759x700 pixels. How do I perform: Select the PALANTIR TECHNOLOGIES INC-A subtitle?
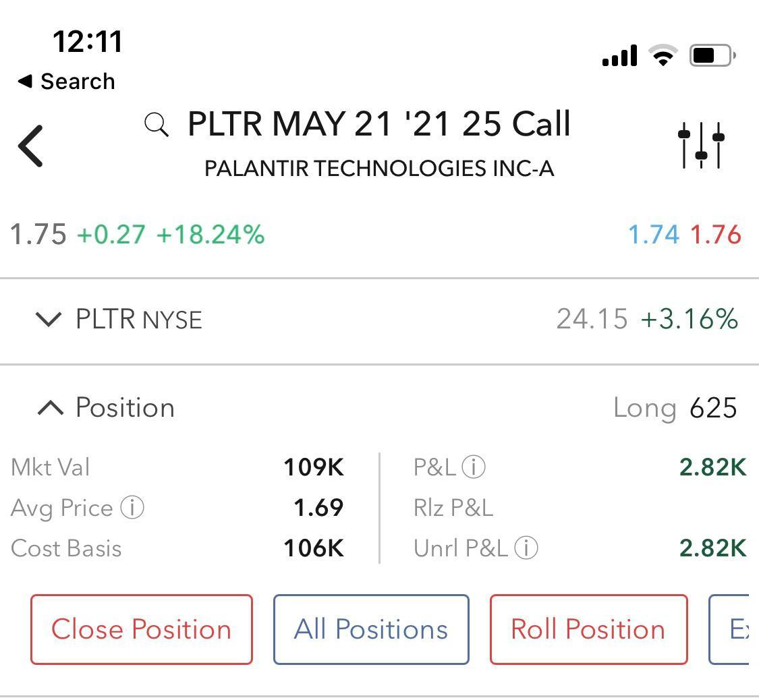tap(379, 169)
